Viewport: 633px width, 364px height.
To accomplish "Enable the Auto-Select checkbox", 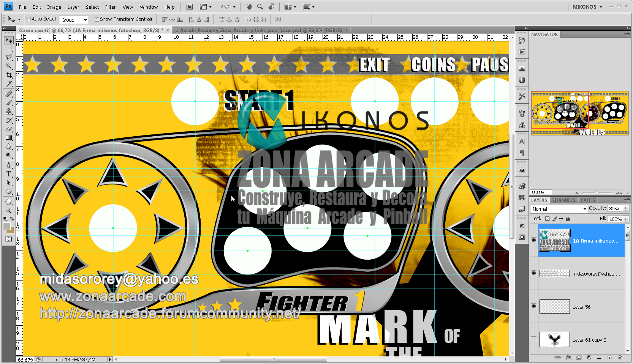I will coord(28,19).
